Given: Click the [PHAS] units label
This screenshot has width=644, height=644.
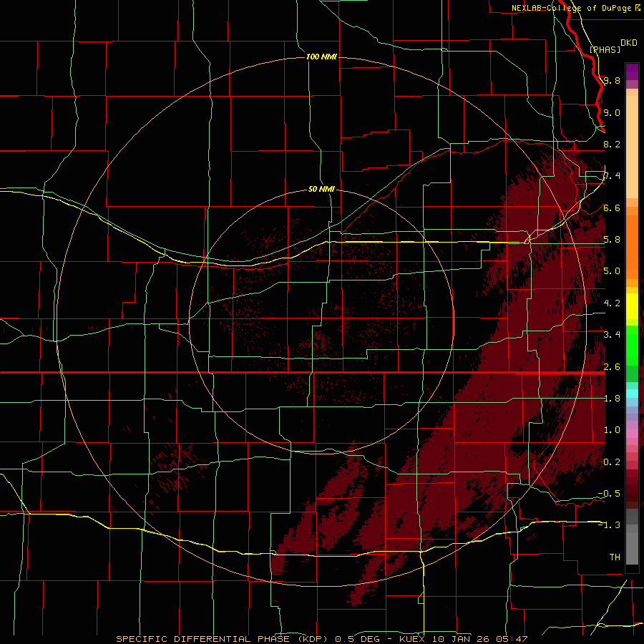Looking at the screenshot, I should 605,49.
